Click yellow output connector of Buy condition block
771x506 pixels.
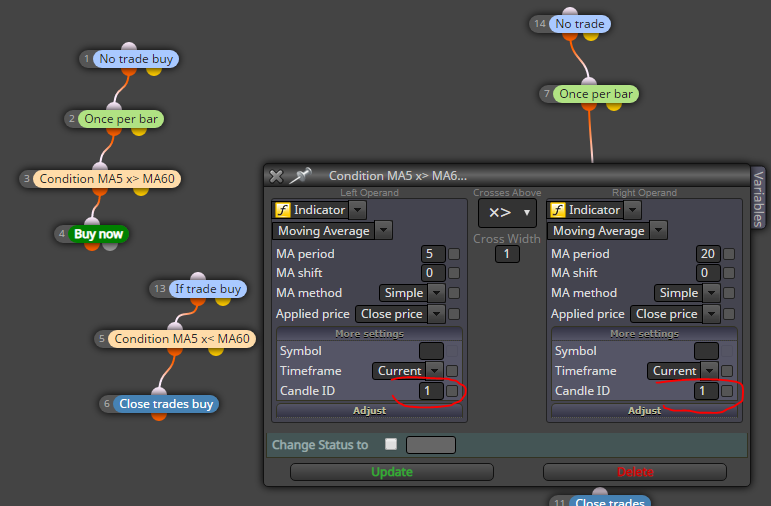(141, 190)
